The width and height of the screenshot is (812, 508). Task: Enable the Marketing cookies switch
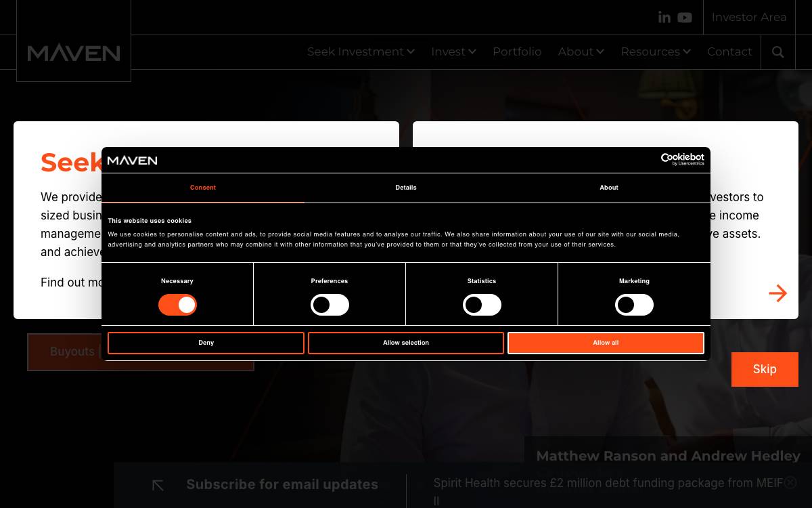click(634, 305)
